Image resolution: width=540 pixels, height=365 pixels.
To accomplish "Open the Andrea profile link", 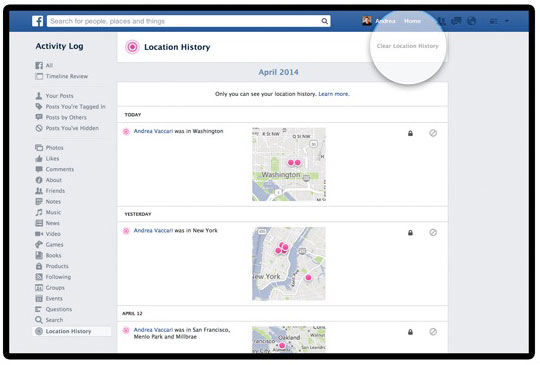I will (x=385, y=21).
